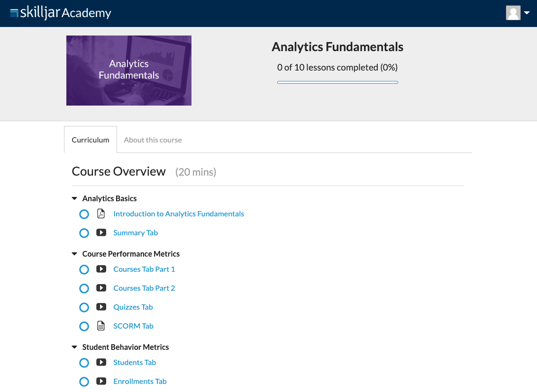Click the Skilljar Academy logo
537x392 pixels.
pyautogui.click(x=61, y=13)
